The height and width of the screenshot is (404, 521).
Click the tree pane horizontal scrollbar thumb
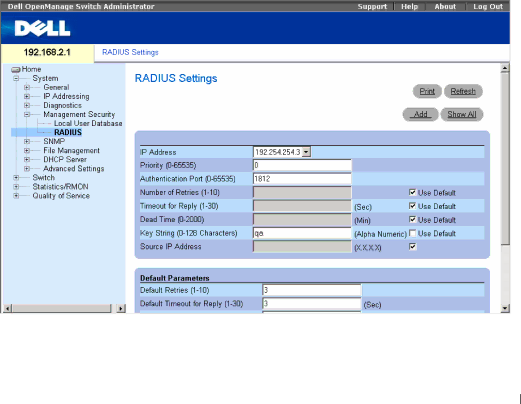click(62, 308)
